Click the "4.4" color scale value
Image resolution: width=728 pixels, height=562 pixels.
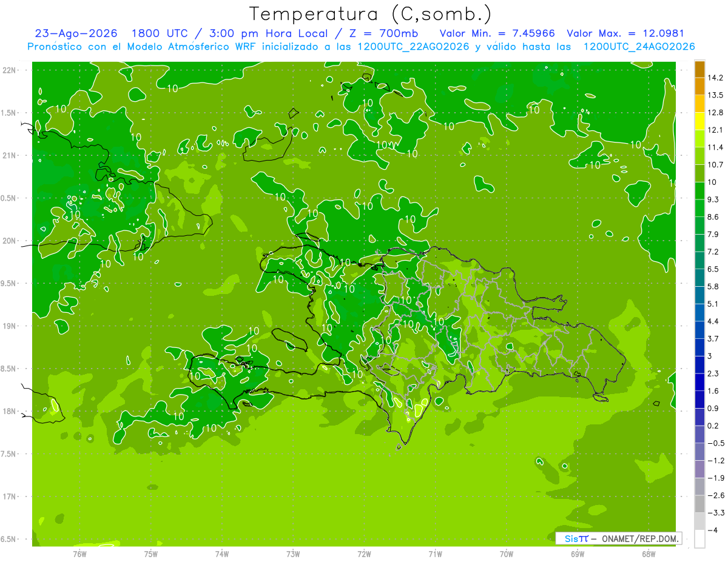click(x=713, y=321)
